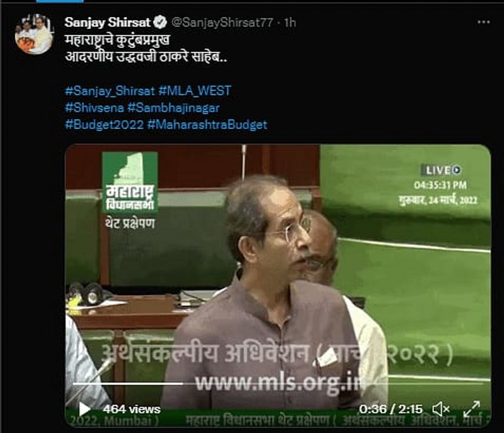Screen dimensions: 504x433
Task: Seek on the video progress bar
Action: coord(278,383)
